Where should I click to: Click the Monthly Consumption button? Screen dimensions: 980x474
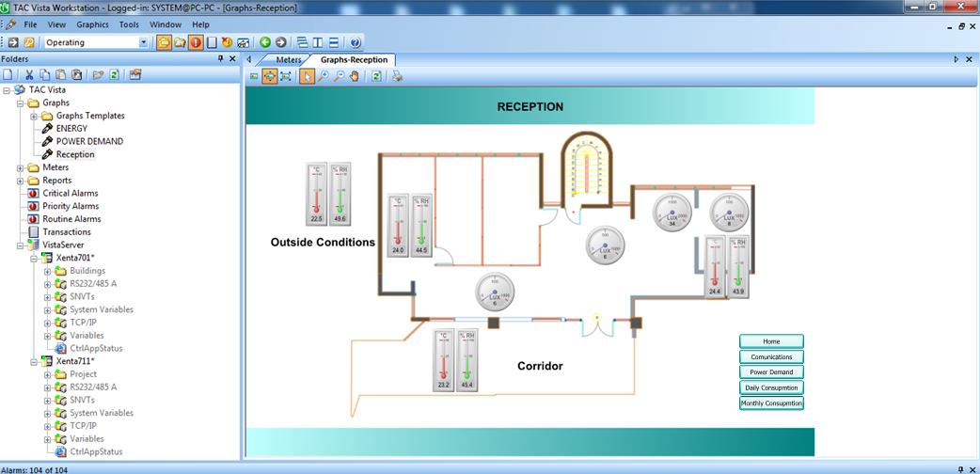tap(771, 403)
